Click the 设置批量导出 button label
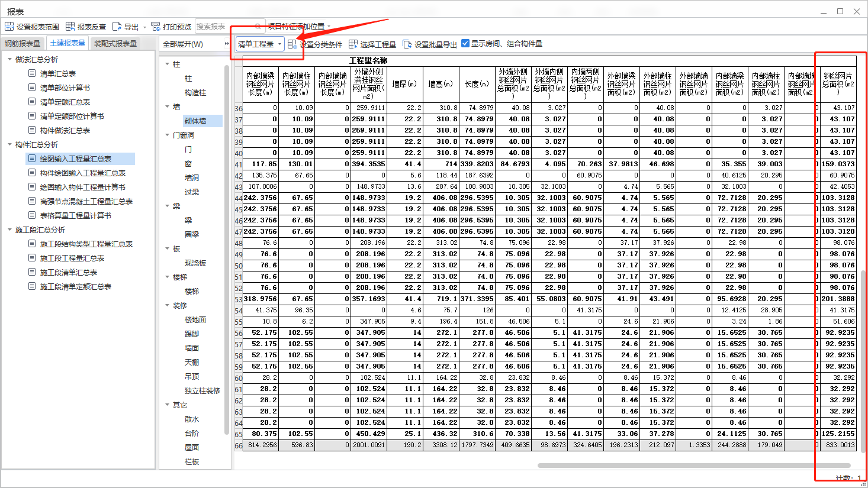 point(436,44)
